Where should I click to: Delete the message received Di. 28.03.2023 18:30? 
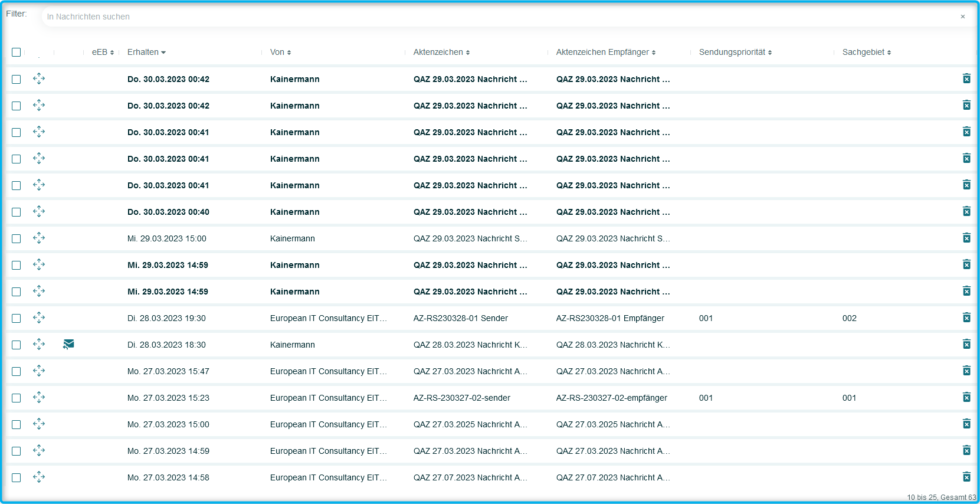[x=966, y=344]
